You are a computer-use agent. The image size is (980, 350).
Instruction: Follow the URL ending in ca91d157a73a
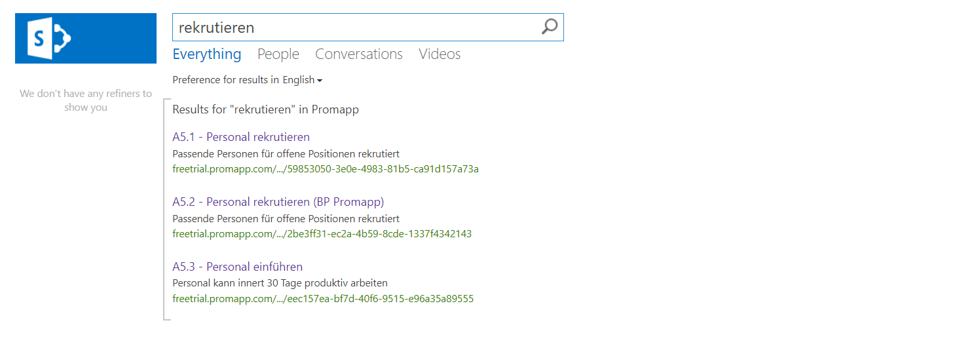326,169
